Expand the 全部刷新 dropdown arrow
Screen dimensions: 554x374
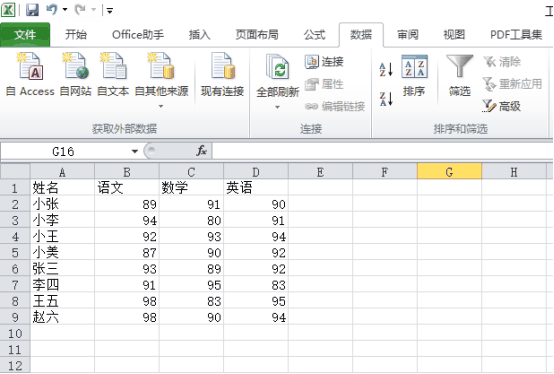tap(277, 107)
